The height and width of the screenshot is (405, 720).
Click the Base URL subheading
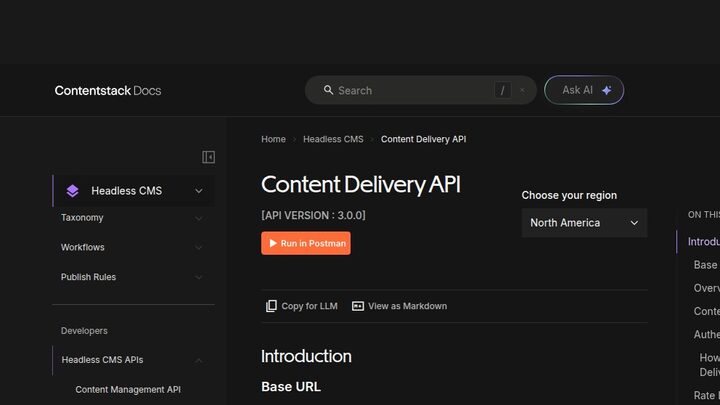coord(291,387)
